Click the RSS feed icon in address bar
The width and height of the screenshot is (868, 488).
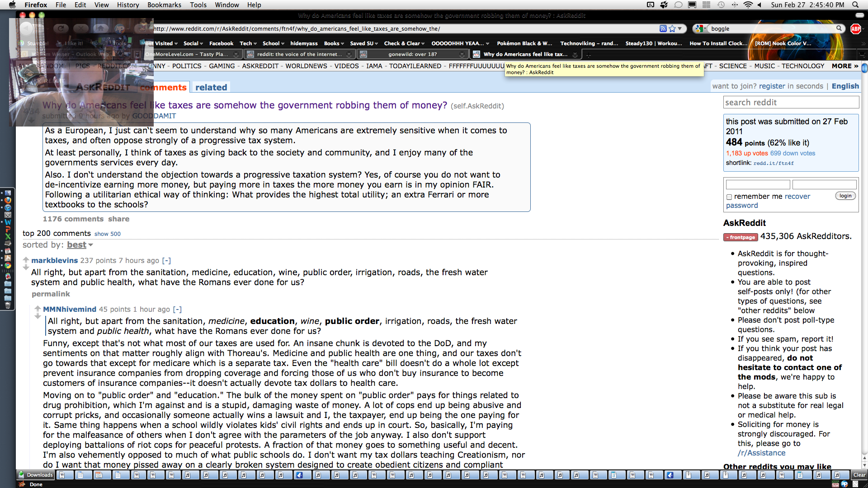[x=663, y=28]
